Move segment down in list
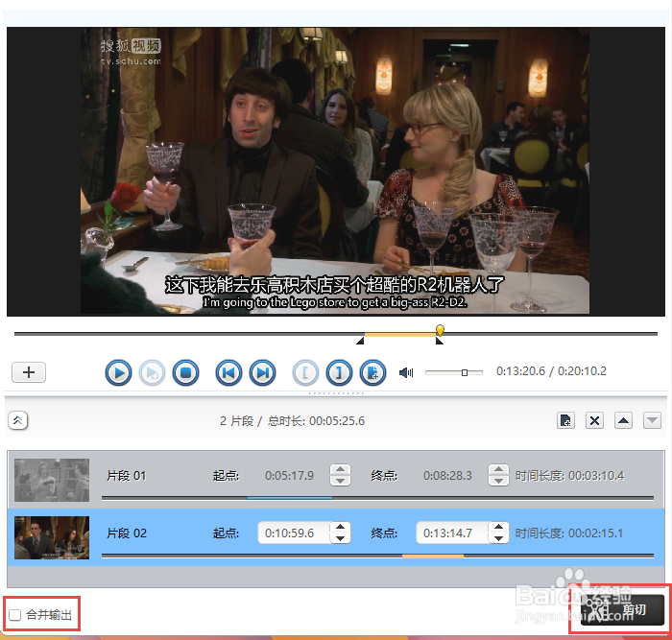The width and height of the screenshot is (672, 640). [652, 420]
